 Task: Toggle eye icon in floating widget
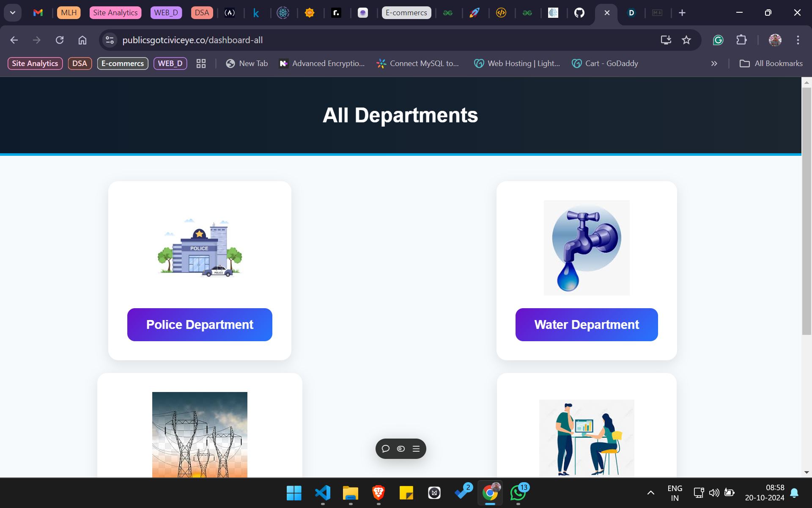click(401, 449)
